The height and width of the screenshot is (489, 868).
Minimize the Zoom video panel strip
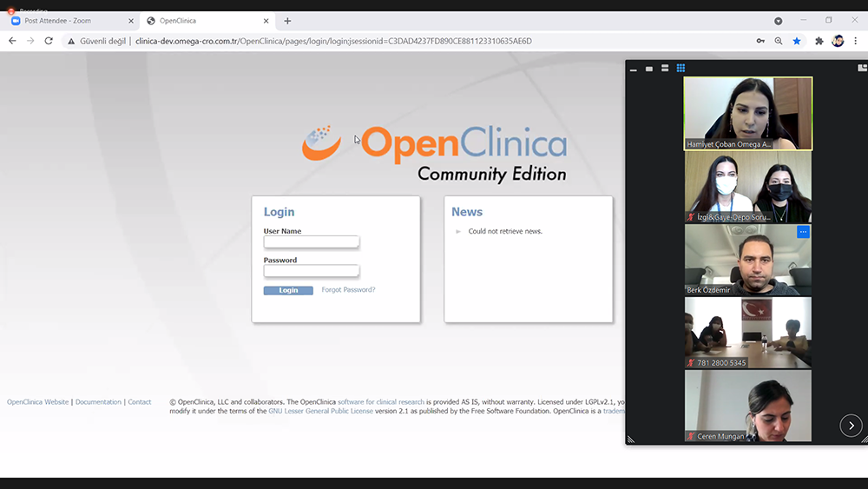pos(634,69)
